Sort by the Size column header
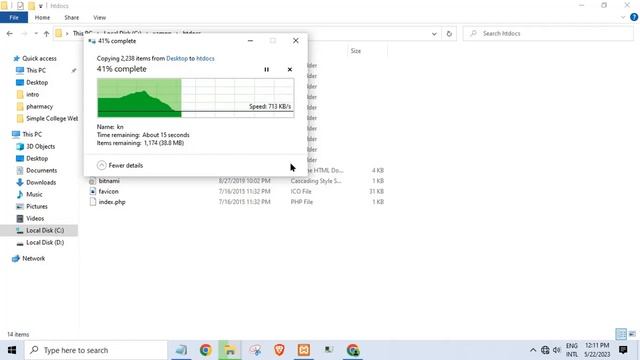640x360 pixels. pyautogui.click(x=356, y=51)
